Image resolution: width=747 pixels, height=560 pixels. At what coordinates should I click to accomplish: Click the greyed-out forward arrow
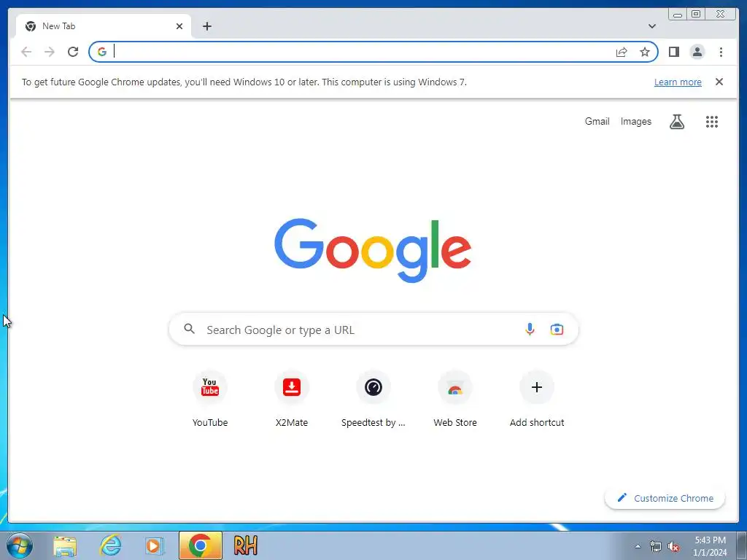pos(50,52)
